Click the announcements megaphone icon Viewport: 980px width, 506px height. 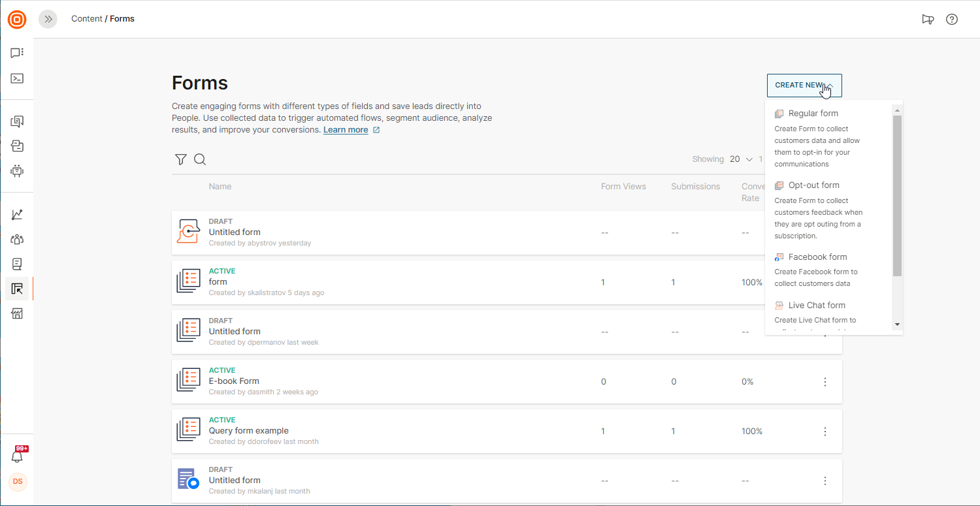pyautogui.click(x=928, y=19)
